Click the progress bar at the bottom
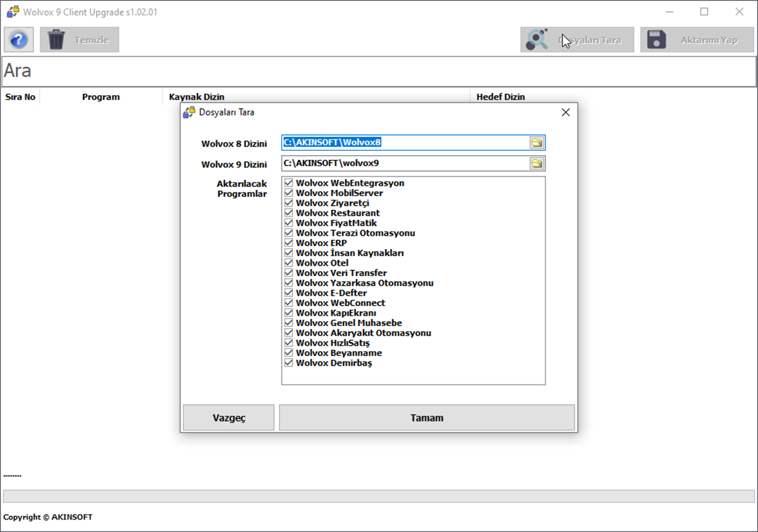Screen dimensions: 758x532 point(379,497)
